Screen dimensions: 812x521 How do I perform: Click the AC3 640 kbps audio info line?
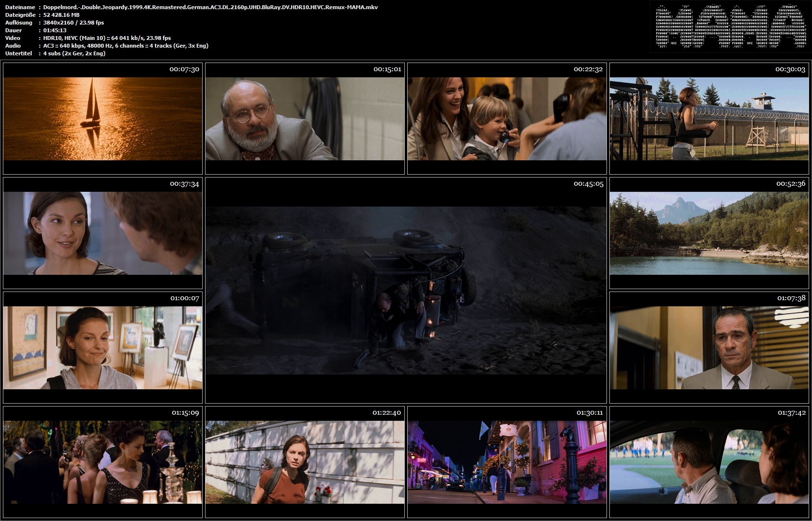[x=126, y=46]
